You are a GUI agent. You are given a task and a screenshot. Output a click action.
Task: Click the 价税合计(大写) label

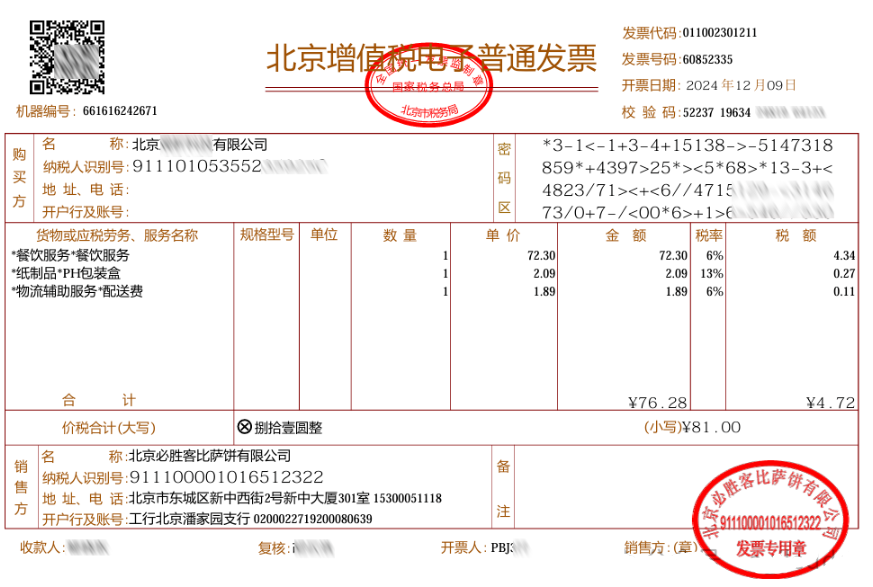[109, 428]
